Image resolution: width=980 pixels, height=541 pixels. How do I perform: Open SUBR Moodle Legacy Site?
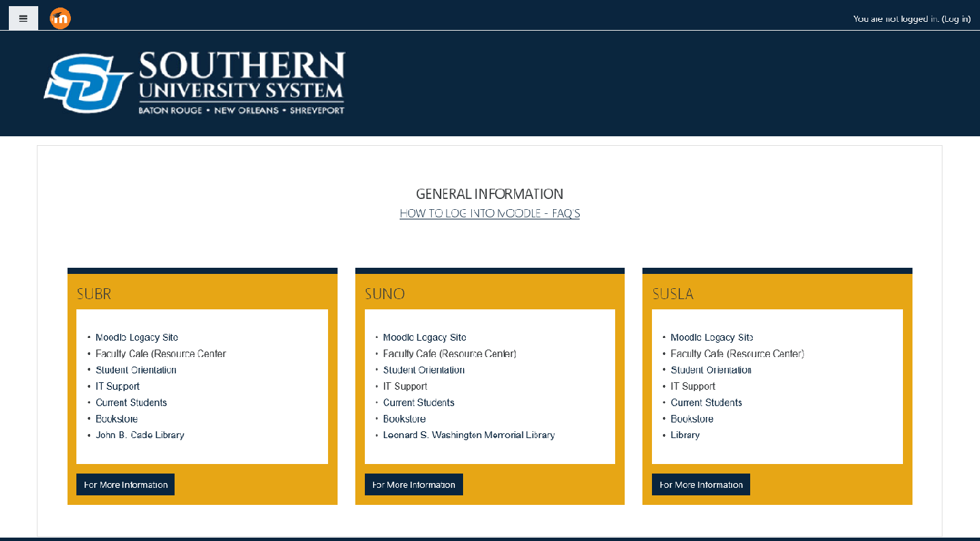click(136, 337)
